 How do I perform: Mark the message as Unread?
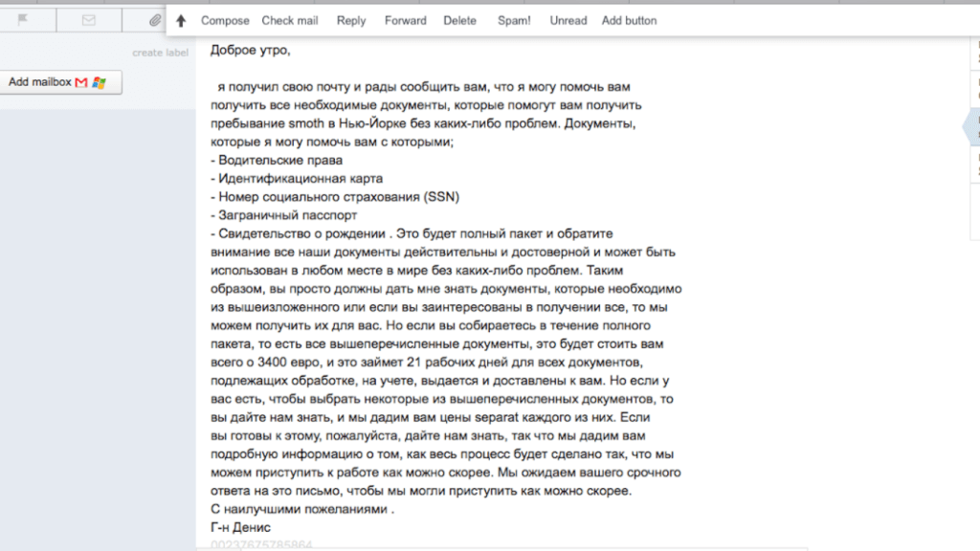pos(568,20)
